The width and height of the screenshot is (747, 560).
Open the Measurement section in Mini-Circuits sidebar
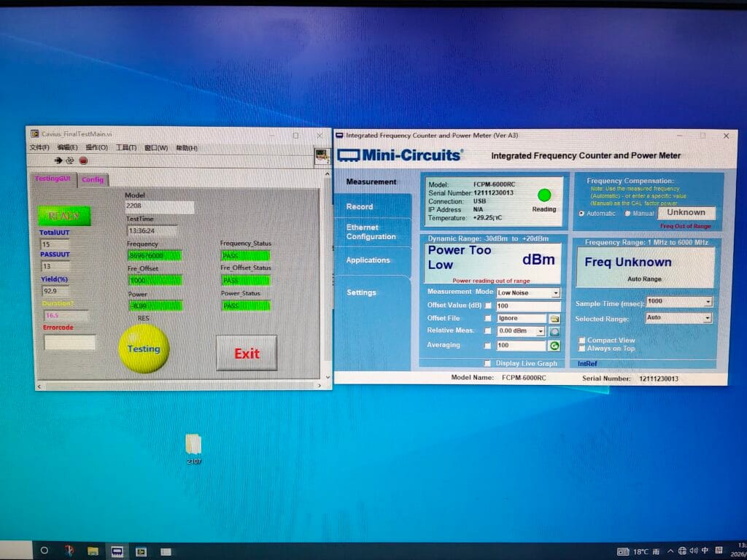coord(371,182)
